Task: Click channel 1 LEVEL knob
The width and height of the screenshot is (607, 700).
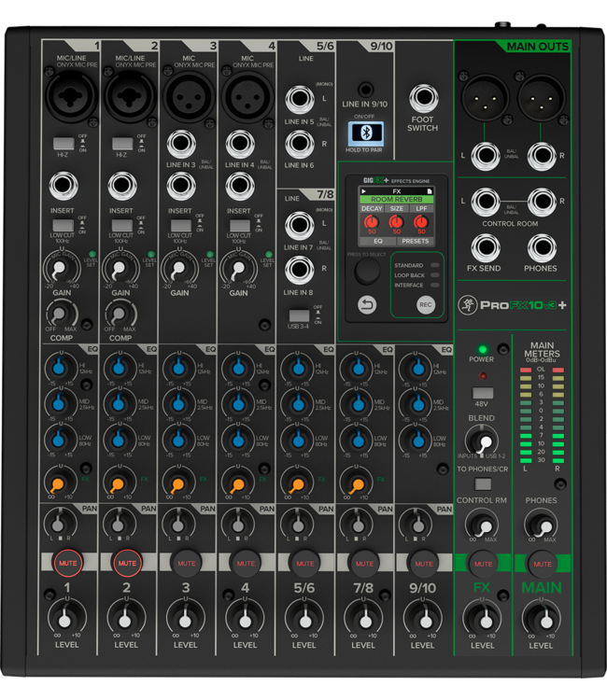Action: click(65, 620)
